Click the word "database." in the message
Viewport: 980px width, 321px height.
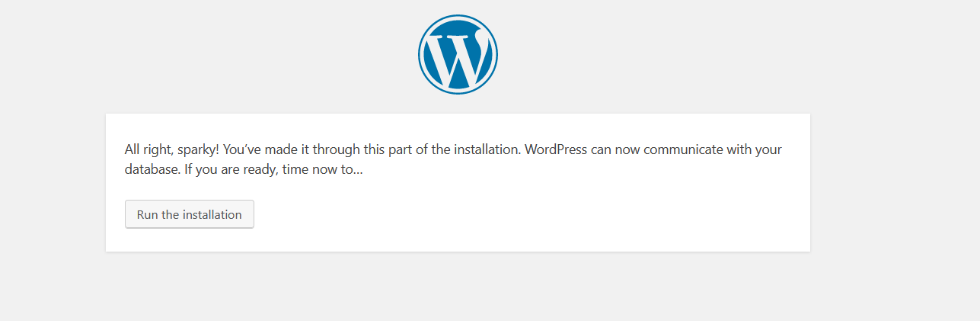click(152, 169)
